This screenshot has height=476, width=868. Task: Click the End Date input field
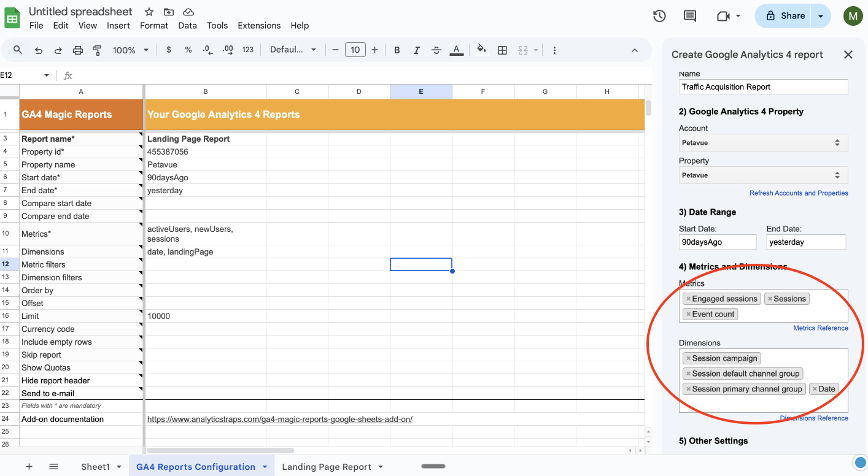click(x=806, y=242)
